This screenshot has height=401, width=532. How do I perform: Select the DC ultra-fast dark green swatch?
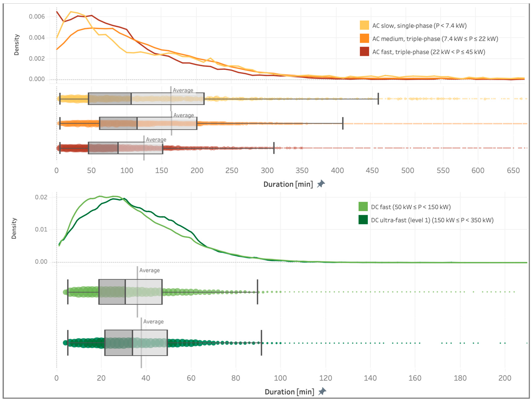[363, 220]
